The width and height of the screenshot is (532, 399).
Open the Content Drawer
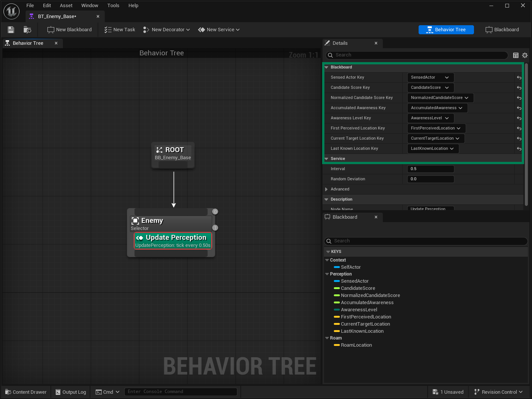(25, 391)
